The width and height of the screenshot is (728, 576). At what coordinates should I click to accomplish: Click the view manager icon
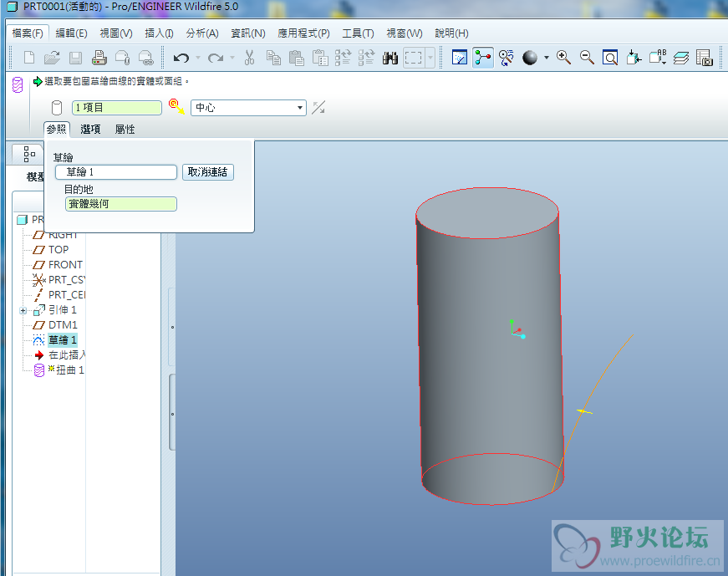tap(705, 58)
